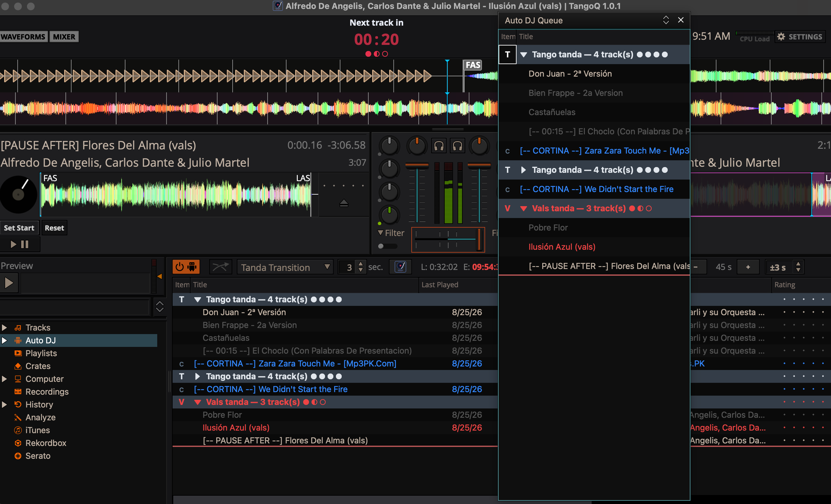The image size is (831, 504).
Task: Play the preview deck
Action: [9, 283]
